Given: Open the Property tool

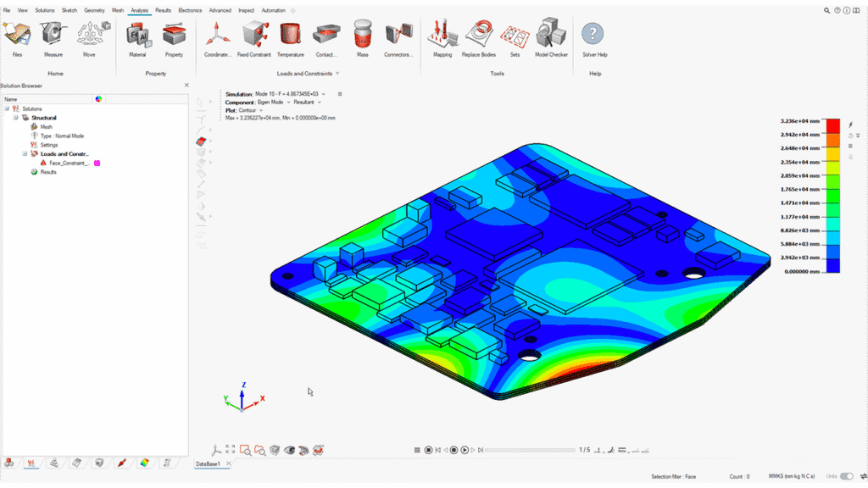Looking at the screenshot, I should point(174,39).
